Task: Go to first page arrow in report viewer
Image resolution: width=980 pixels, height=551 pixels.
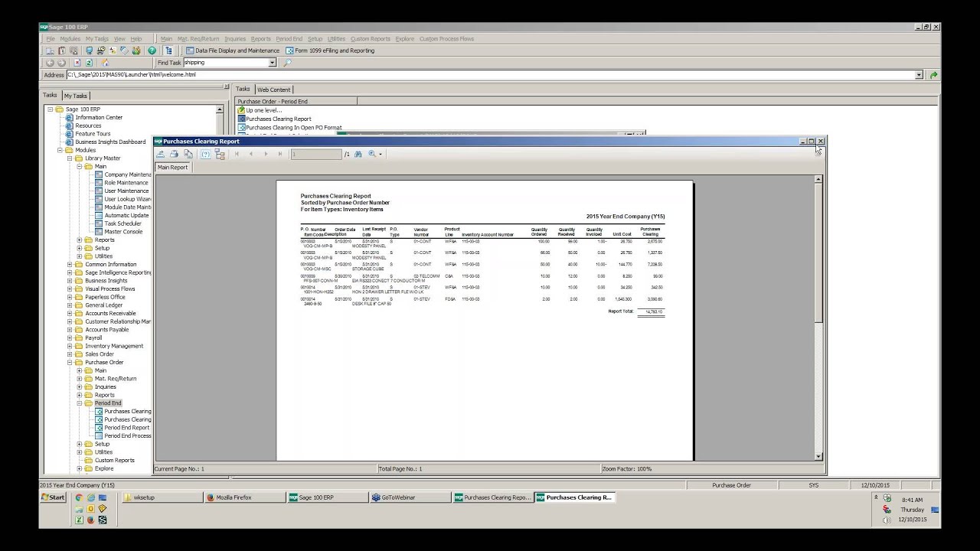Action: (237, 154)
